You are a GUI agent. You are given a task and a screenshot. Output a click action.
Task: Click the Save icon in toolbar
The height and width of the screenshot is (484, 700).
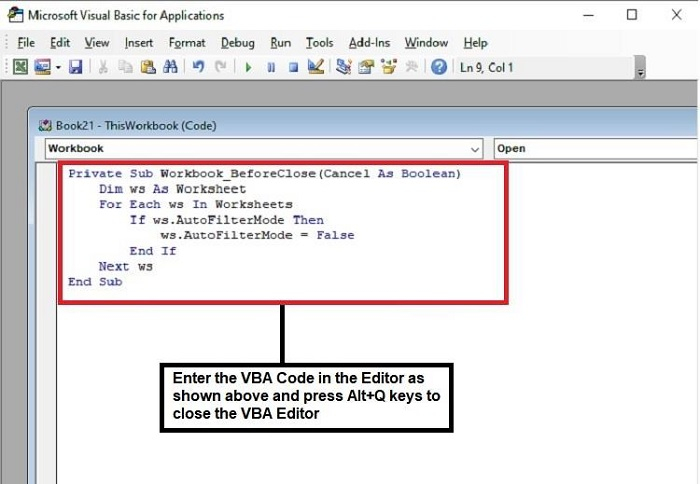[x=75, y=67]
